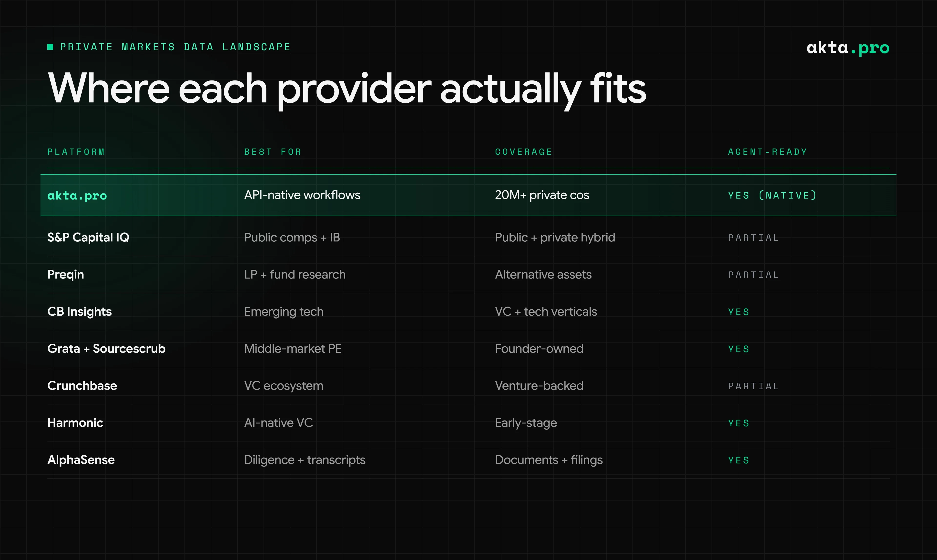Screen dimensions: 937x560
Task: Click 'Documents + filings' coverage cell
Action: click(549, 460)
